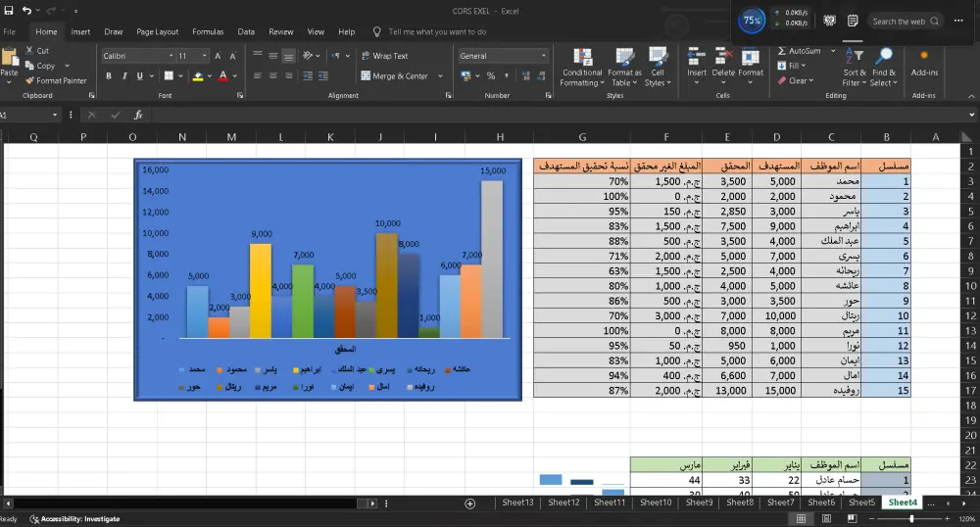This screenshot has height=527, width=980.
Task: Click the three-dots menu in overlay widget
Action: coord(958,21)
